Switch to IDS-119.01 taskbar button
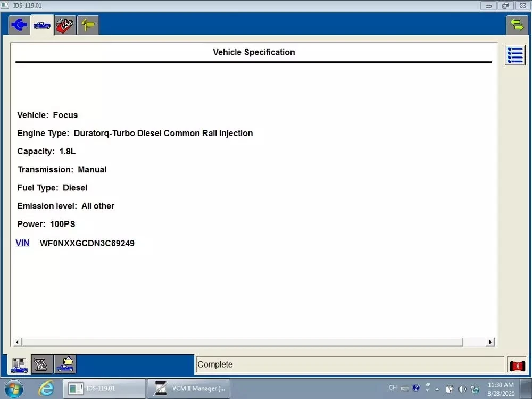Image resolution: width=532 pixels, height=399 pixels. click(x=104, y=388)
